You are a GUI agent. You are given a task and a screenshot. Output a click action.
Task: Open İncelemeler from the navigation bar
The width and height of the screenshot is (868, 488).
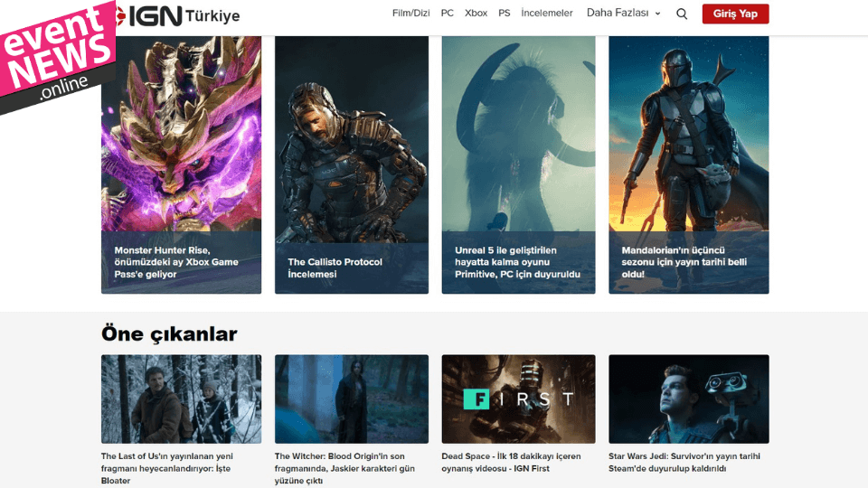point(547,13)
